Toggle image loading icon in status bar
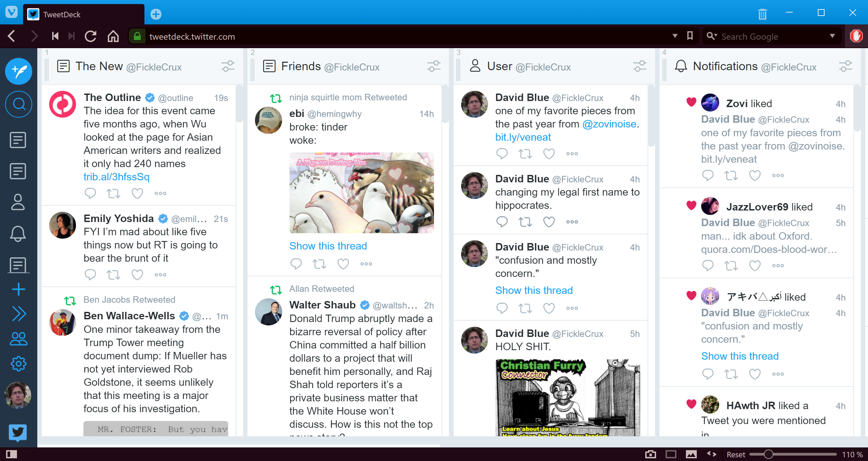Image resolution: width=868 pixels, height=461 pixels. (691, 454)
